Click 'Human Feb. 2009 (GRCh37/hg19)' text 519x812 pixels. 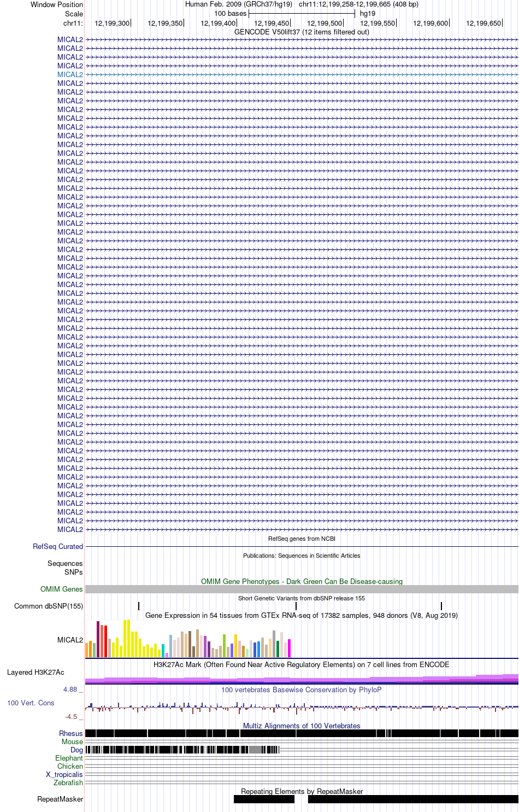coord(239,4)
